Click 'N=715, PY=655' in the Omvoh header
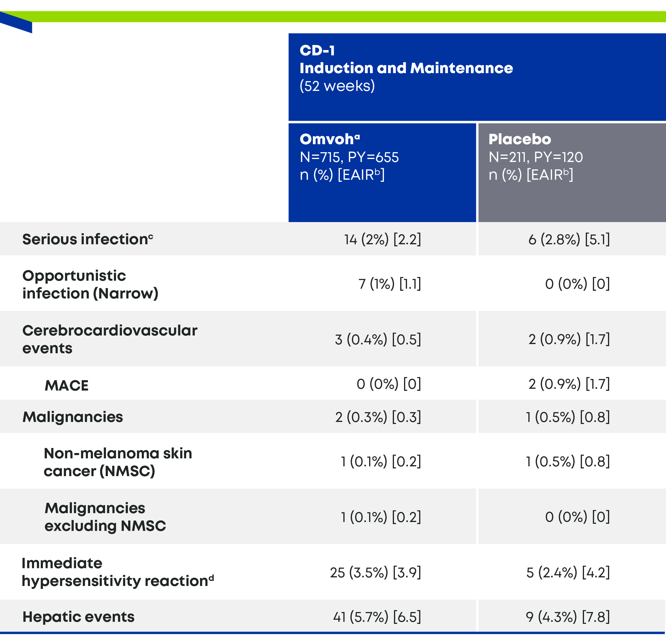This screenshot has width=666, height=644. pyautogui.click(x=349, y=157)
